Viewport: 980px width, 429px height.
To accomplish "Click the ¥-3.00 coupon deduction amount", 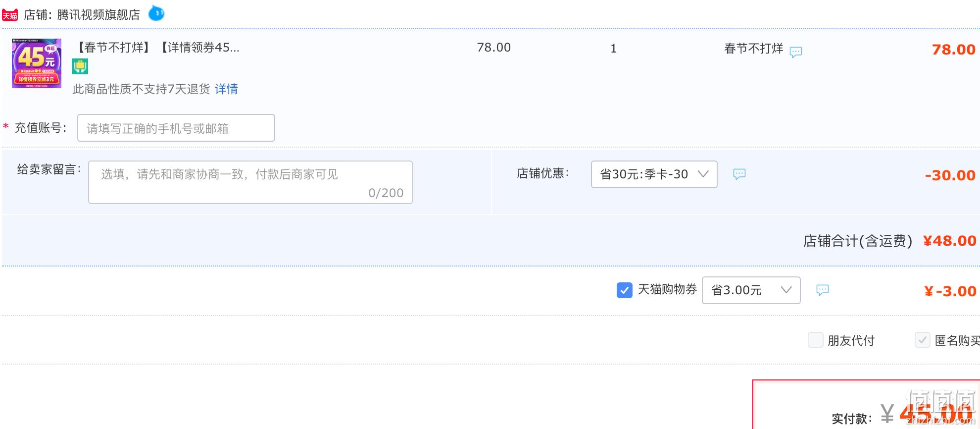I will click(x=950, y=291).
